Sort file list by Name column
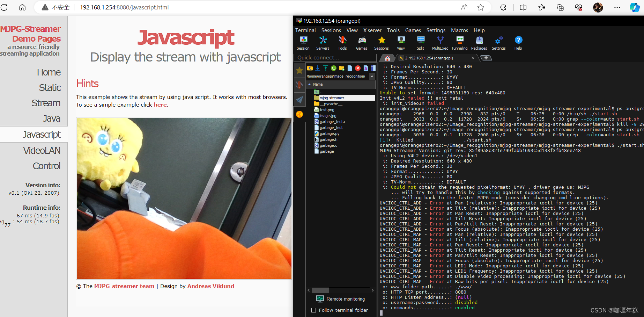The width and height of the screenshot is (644, 317). pyautogui.click(x=341, y=84)
